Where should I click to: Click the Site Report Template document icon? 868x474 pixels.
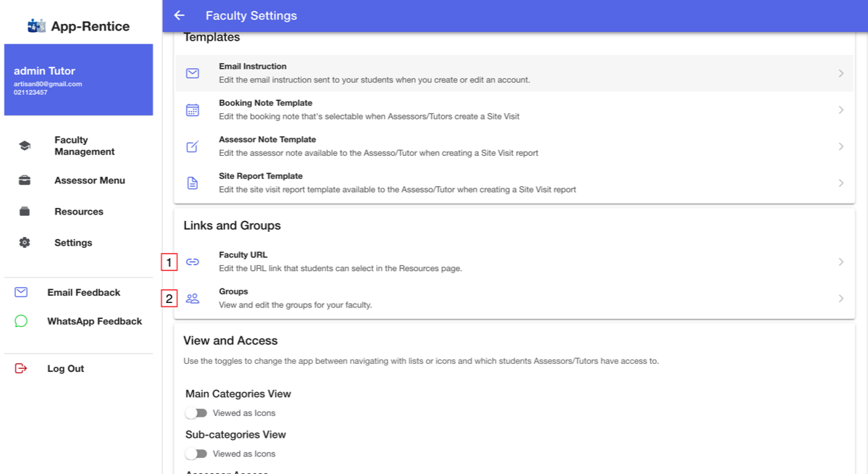point(193,183)
